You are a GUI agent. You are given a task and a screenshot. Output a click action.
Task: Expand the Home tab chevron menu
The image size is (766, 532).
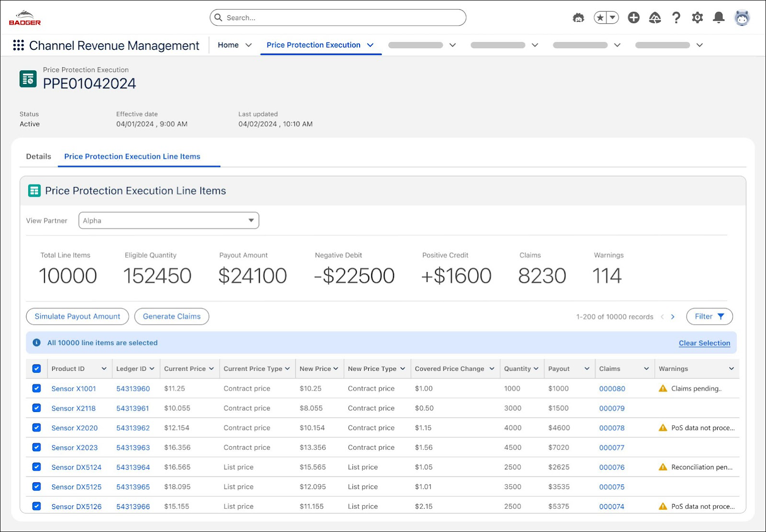[248, 45]
